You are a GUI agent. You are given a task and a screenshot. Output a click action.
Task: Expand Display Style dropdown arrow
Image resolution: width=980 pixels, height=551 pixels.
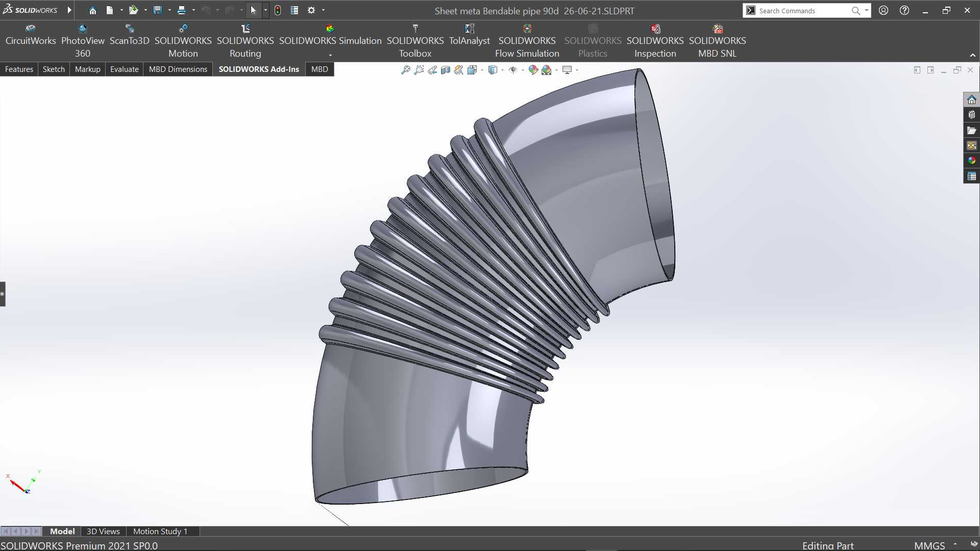[x=502, y=70]
